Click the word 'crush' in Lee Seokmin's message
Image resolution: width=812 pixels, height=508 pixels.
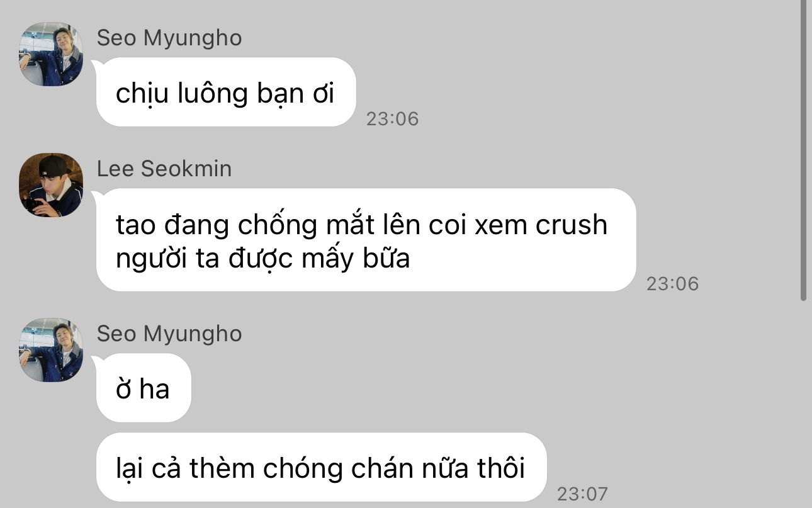click(x=572, y=225)
